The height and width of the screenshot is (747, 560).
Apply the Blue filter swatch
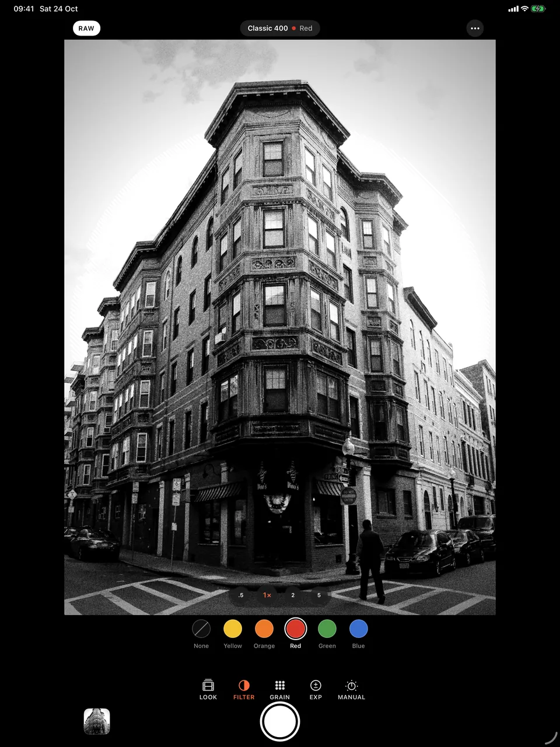click(x=359, y=629)
